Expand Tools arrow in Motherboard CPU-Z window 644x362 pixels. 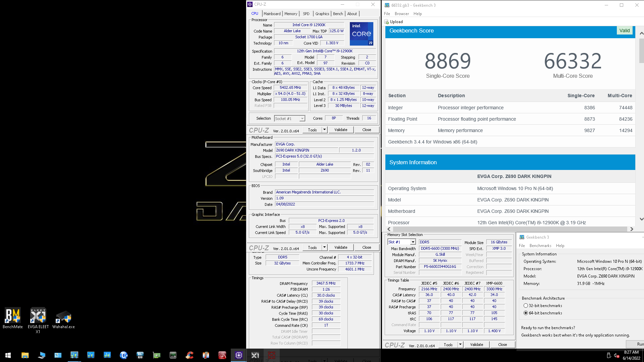[324, 247]
